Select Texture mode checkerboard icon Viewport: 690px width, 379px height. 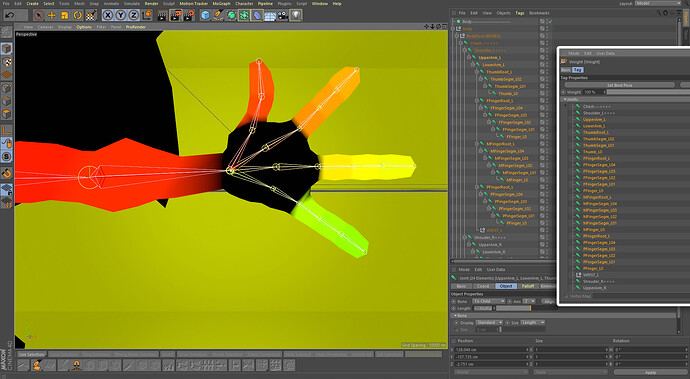[6, 62]
